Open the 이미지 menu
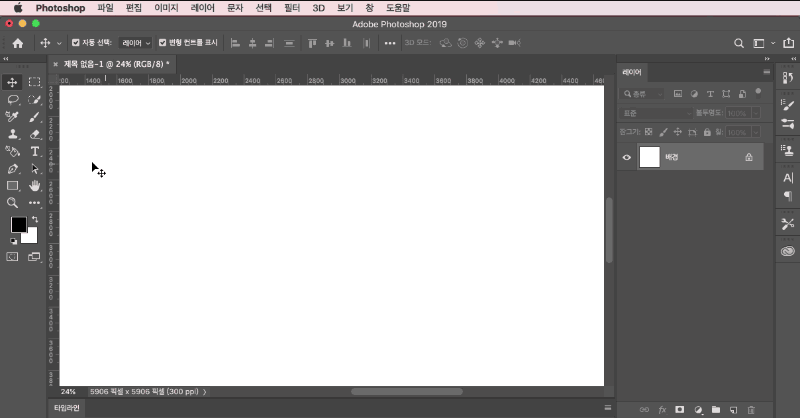This screenshot has width=800, height=418. [166, 8]
